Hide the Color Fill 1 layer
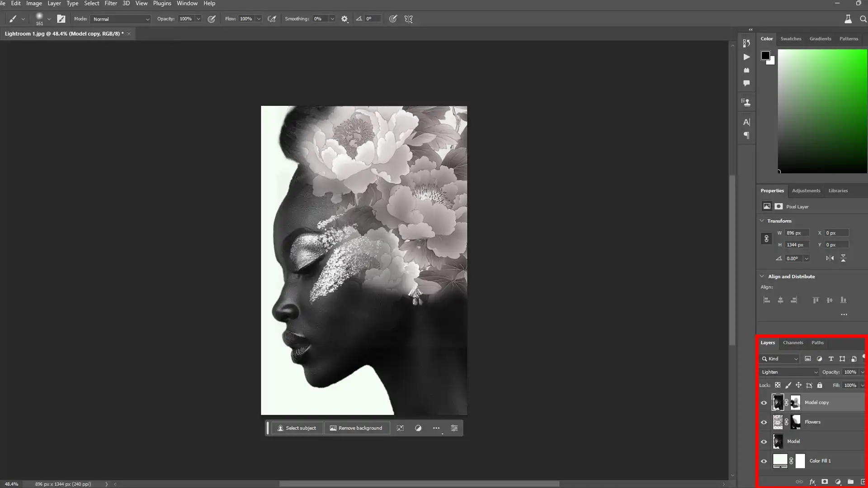Viewport: 868px width, 488px height. coord(764,461)
